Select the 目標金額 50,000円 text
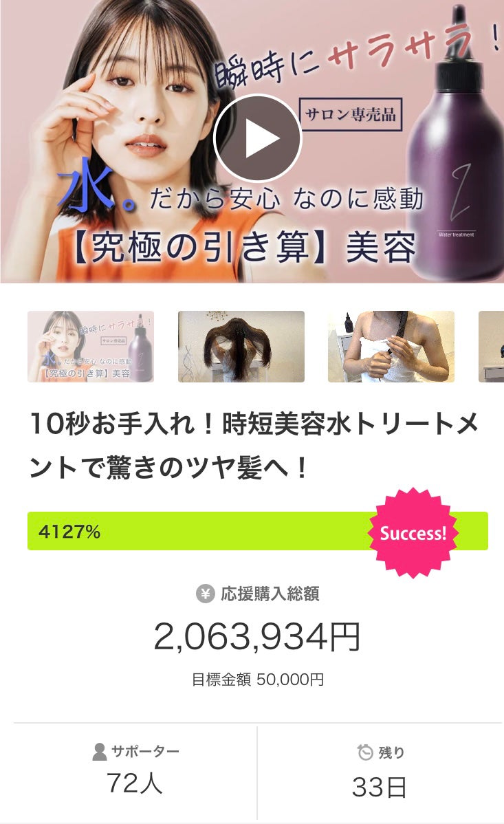This screenshot has height=824, width=504. pyautogui.click(x=257, y=680)
